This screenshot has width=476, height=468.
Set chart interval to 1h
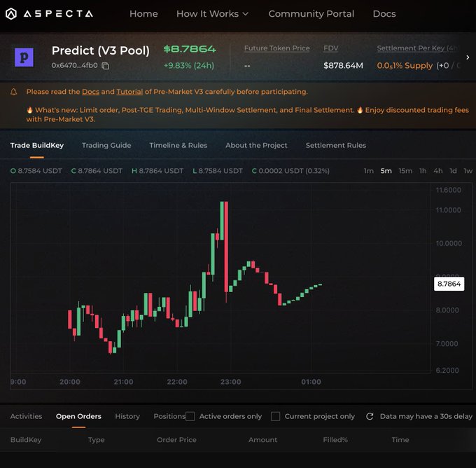pyautogui.click(x=423, y=171)
